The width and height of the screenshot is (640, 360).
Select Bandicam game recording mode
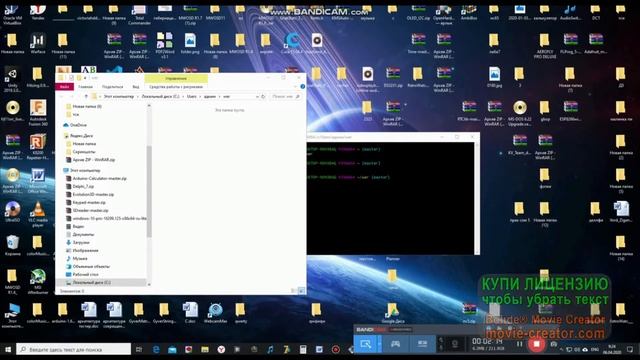[x=395, y=344]
